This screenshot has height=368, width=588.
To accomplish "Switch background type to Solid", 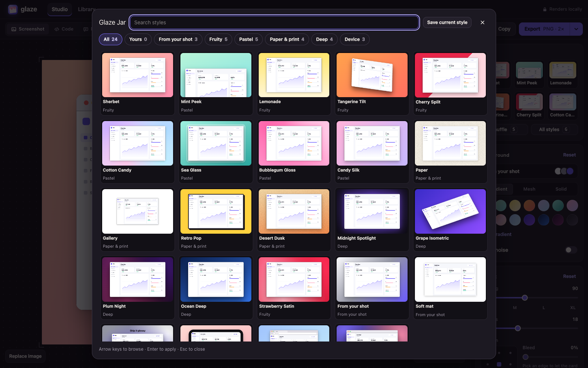I will coord(561,189).
